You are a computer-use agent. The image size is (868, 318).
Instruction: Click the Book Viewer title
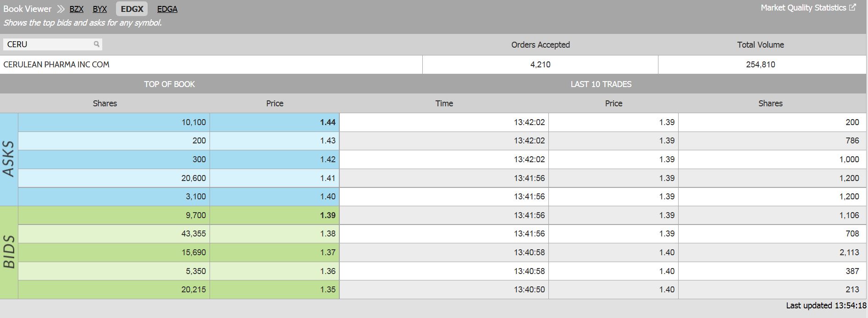[27, 9]
